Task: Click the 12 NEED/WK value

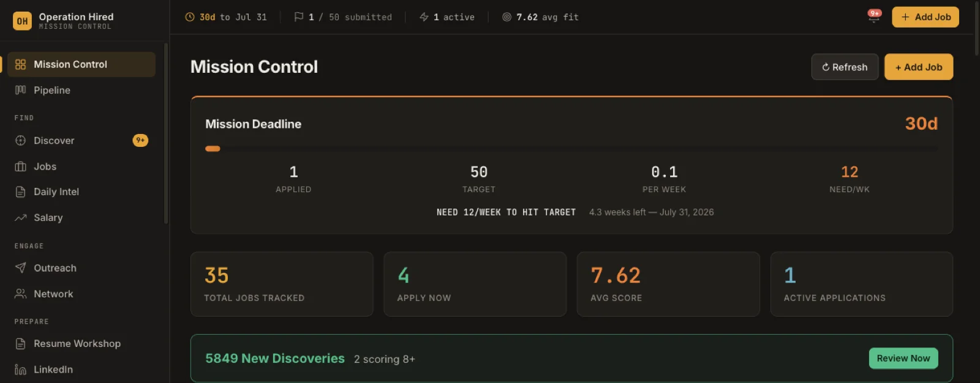Action: (x=850, y=172)
